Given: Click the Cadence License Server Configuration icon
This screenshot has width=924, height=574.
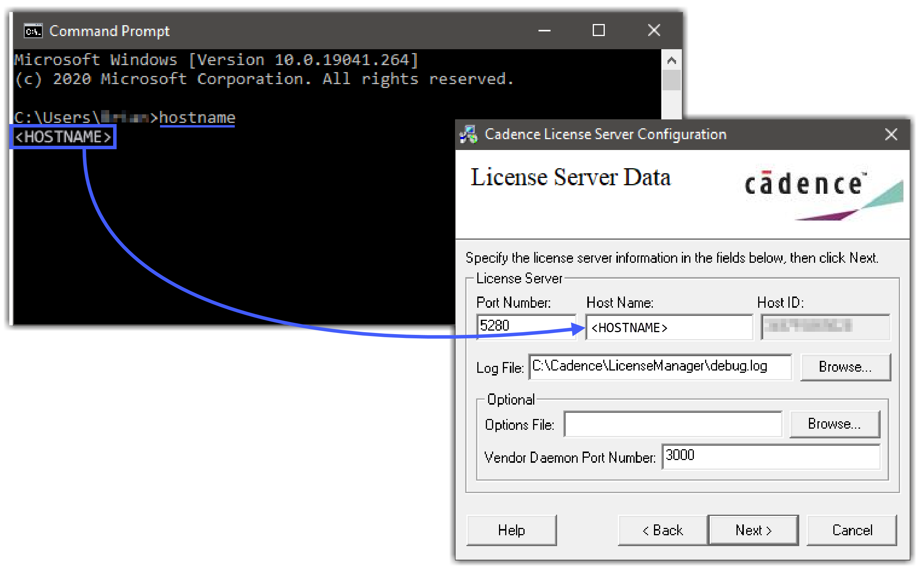Looking at the screenshot, I should pyautogui.click(x=468, y=134).
